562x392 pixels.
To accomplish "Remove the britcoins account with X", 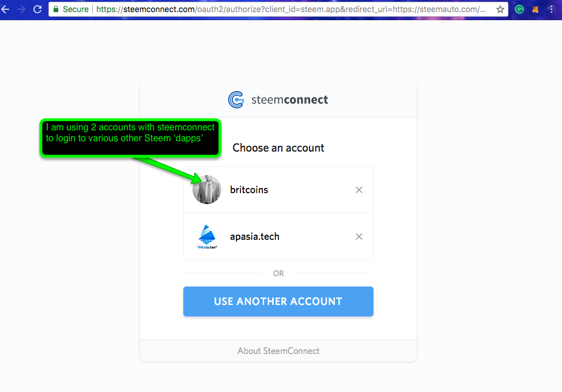I will 359,190.
